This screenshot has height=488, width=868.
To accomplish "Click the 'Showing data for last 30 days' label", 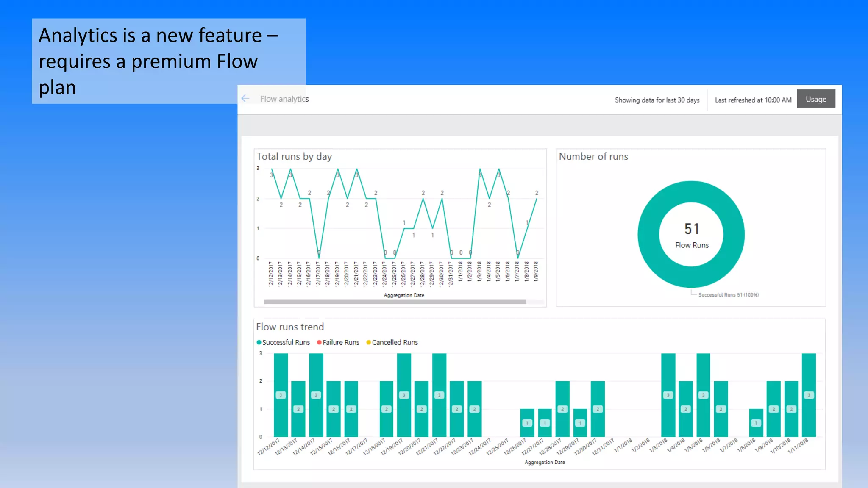I will click(x=657, y=100).
